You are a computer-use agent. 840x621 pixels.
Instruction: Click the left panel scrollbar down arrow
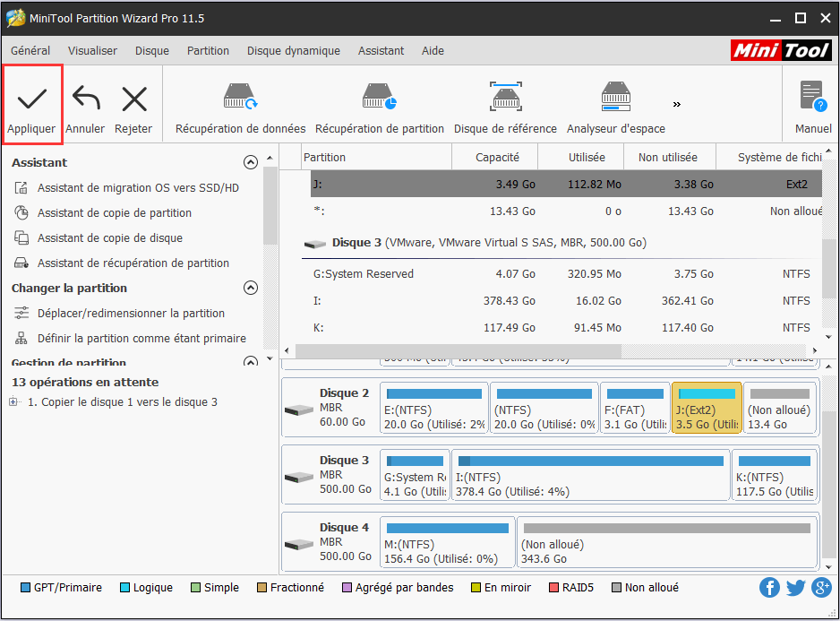click(270, 358)
